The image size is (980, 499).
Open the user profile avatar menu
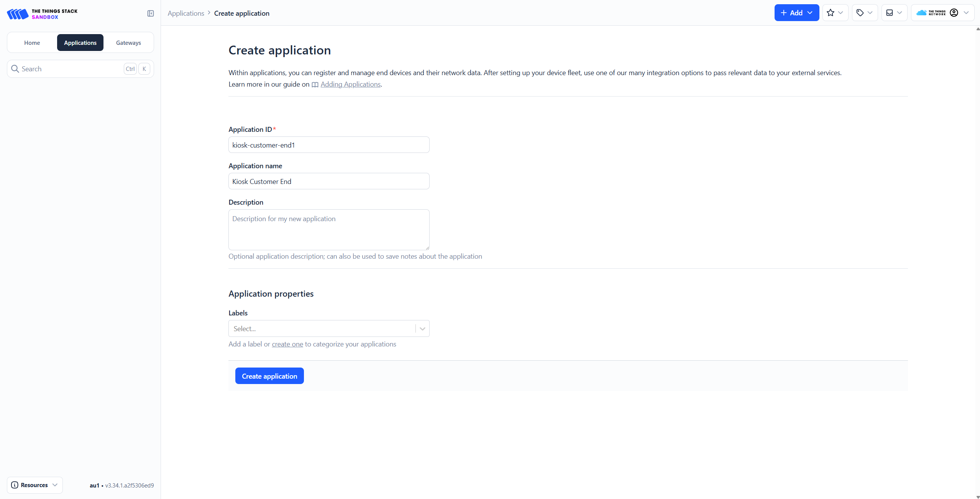tap(954, 13)
